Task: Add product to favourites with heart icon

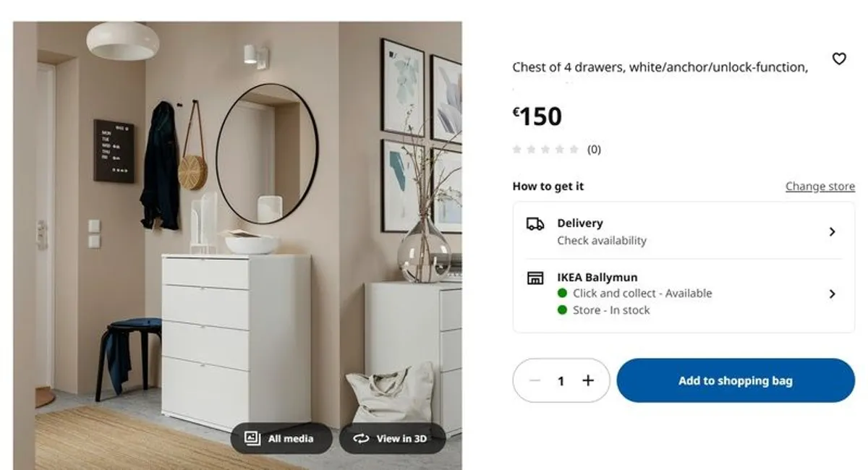Action: [x=839, y=59]
